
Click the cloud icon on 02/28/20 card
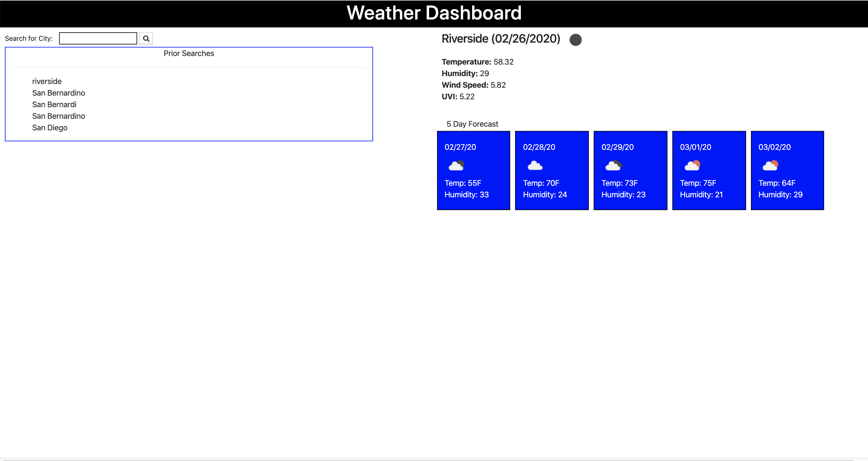(535, 165)
